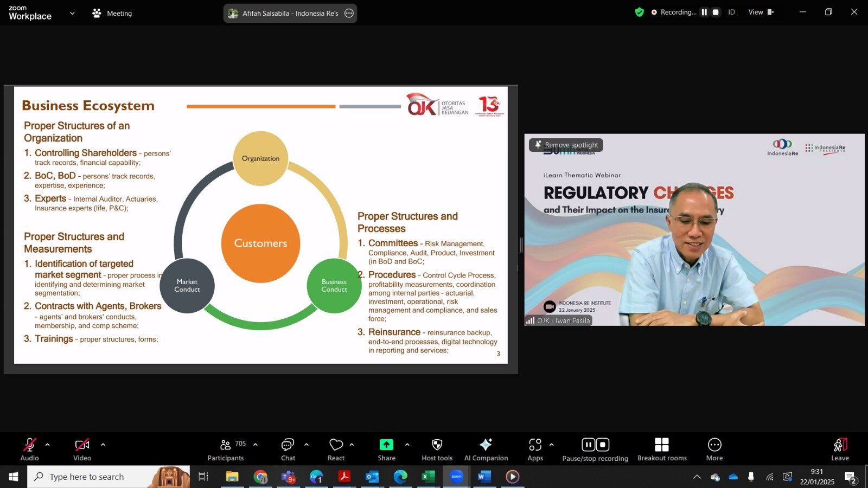Click the divider handle between slide and video
This screenshot has height=488, width=868.
pyautogui.click(x=521, y=245)
